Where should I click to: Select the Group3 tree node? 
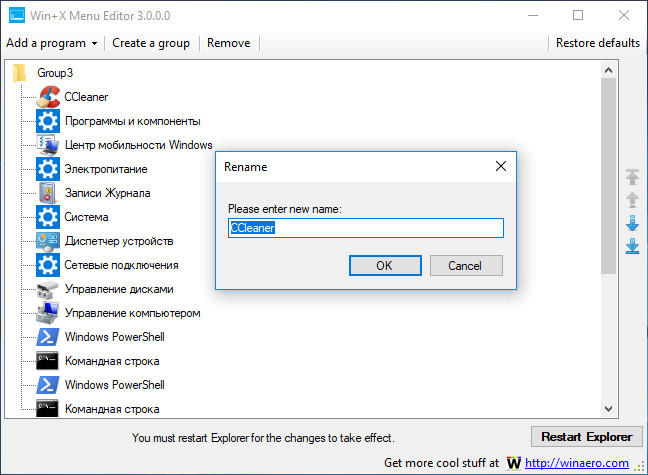pos(55,73)
